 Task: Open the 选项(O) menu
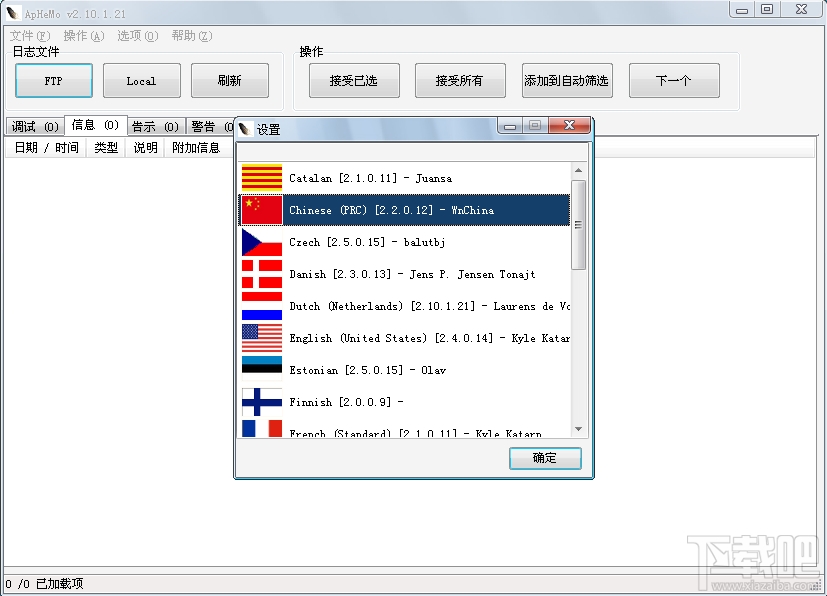tap(138, 36)
